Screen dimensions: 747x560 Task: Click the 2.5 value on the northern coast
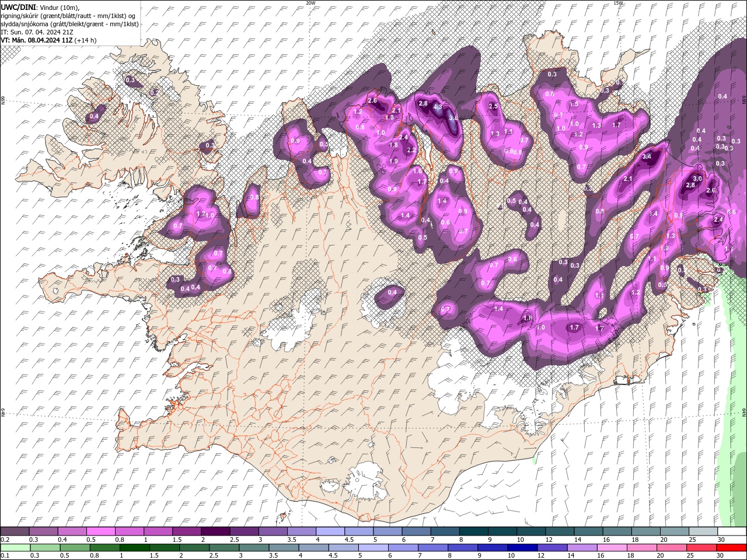pos(493,106)
